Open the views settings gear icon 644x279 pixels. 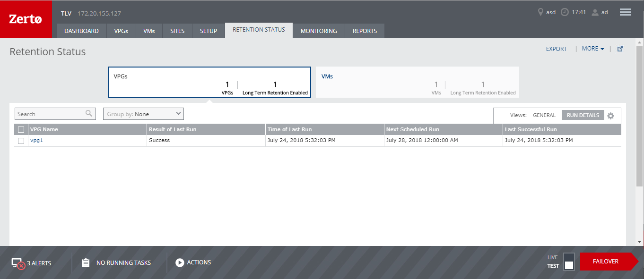pyautogui.click(x=610, y=116)
